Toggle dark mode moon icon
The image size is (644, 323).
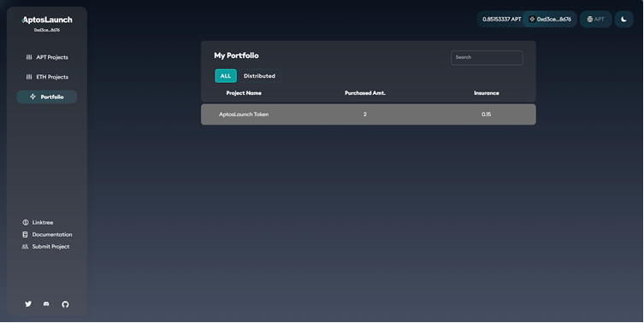623,20
